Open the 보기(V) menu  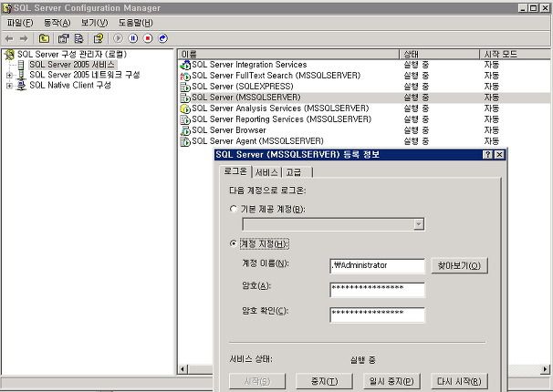pyautogui.click(x=94, y=23)
